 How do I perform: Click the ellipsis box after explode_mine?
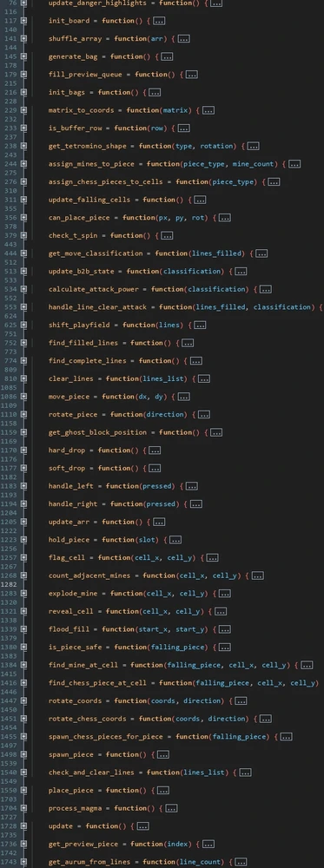coord(224,594)
